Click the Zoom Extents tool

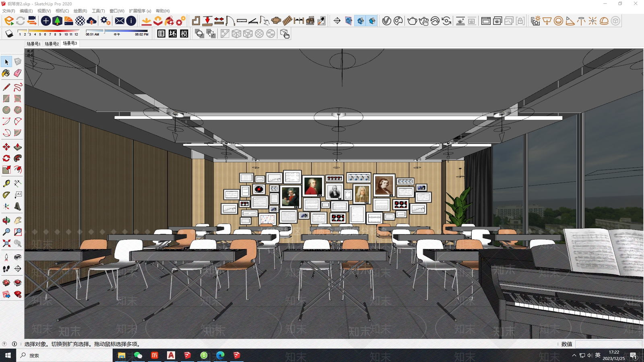[6, 243]
